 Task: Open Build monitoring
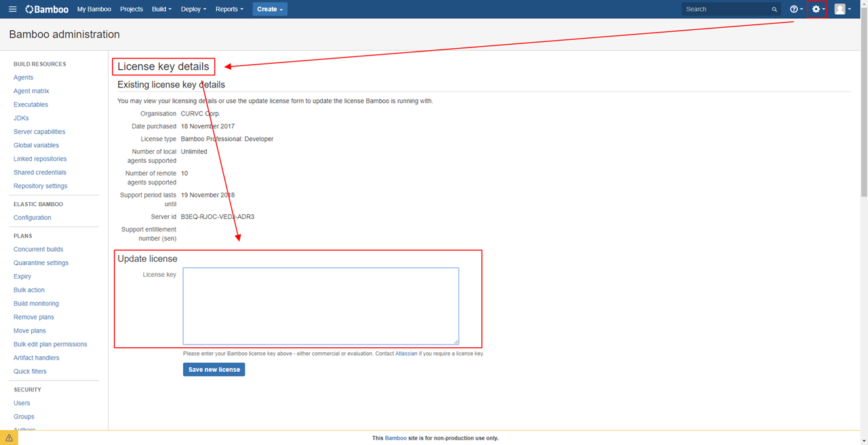36,303
